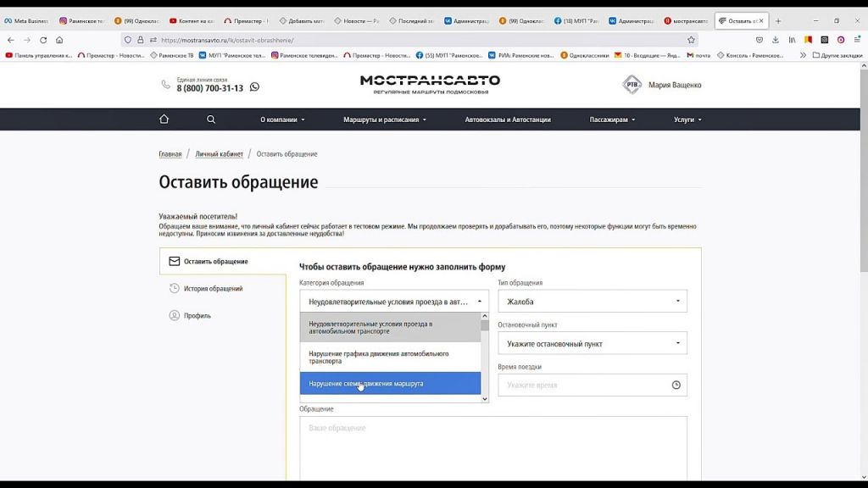Bookmark page with the star icon

point(691,40)
